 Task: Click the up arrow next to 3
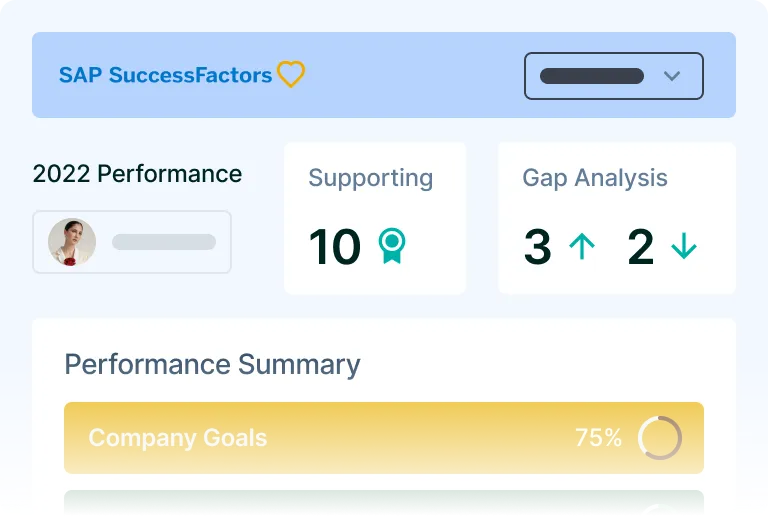(x=581, y=247)
